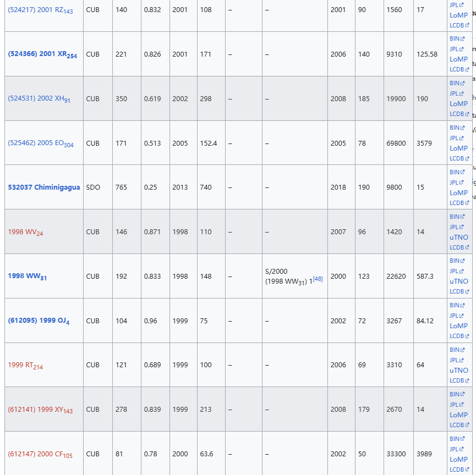Open the (612095) 1999 OJ4 link
The width and height of the screenshot is (476, 475).
[39, 321]
